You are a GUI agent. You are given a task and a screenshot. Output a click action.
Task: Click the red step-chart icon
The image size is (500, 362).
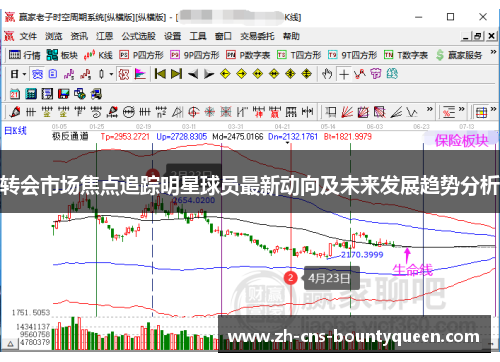[85, 74]
